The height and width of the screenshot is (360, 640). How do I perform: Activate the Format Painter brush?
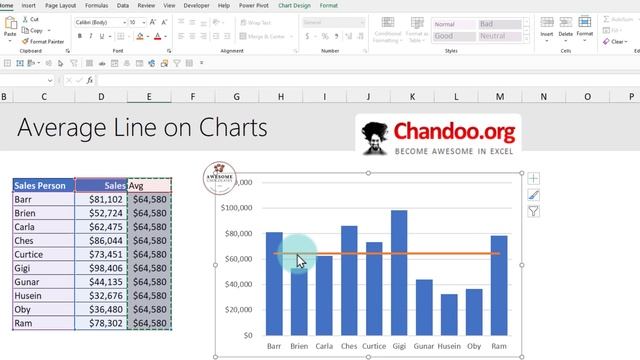[x=25, y=41]
